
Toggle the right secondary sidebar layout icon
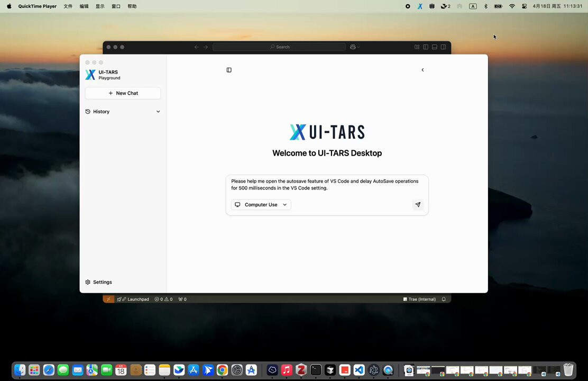click(443, 47)
